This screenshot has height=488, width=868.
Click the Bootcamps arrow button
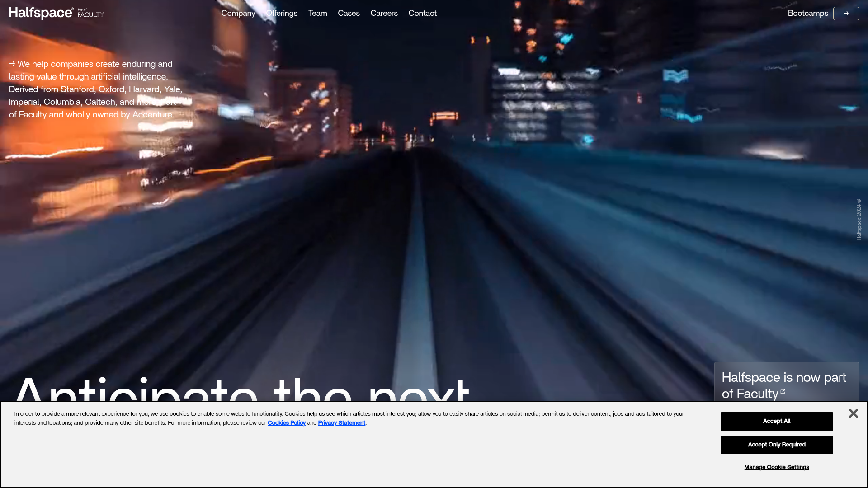point(846,14)
